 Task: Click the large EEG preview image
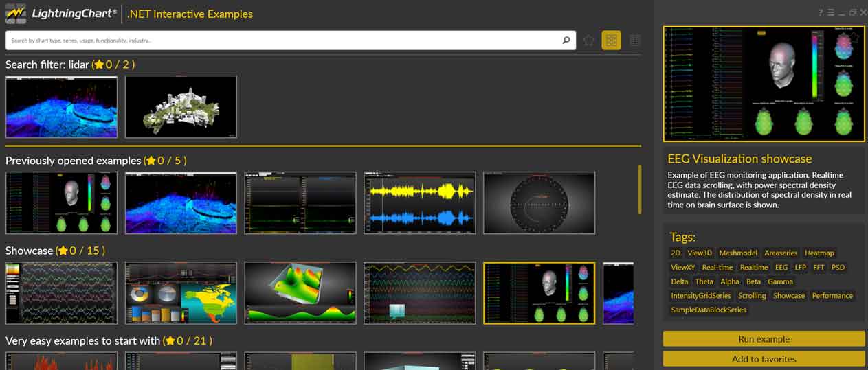click(x=764, y=84)
